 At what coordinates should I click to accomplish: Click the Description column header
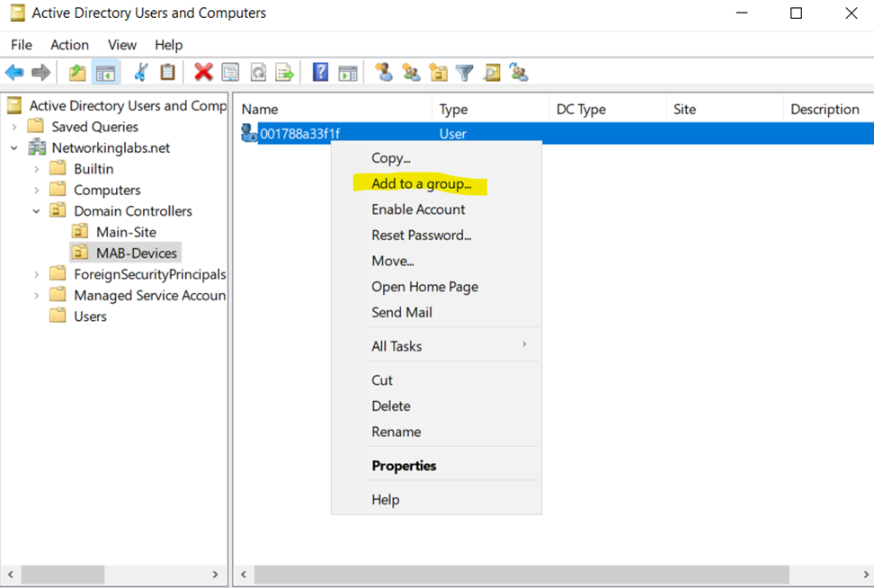click(x=829, y=110)
